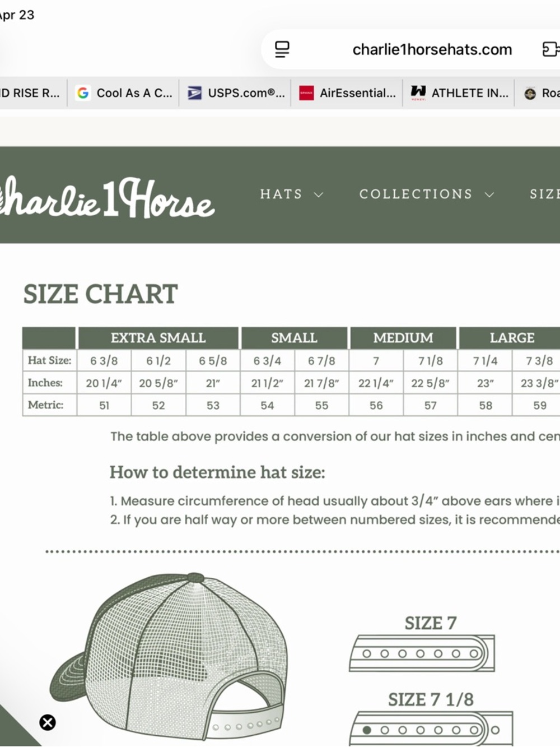Open the D RISE R... bookmark
Viewport: 560px width, 747px height.
[x=30, y=93]
